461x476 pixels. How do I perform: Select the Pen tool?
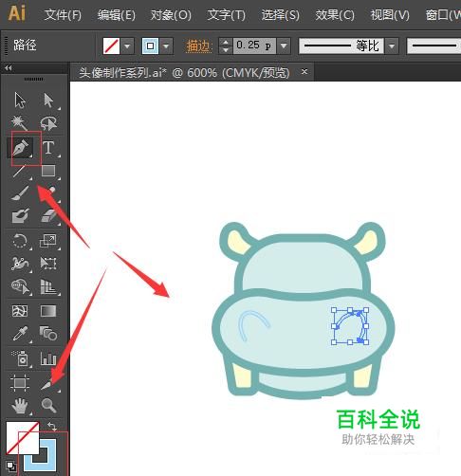[x=21, y=148]
